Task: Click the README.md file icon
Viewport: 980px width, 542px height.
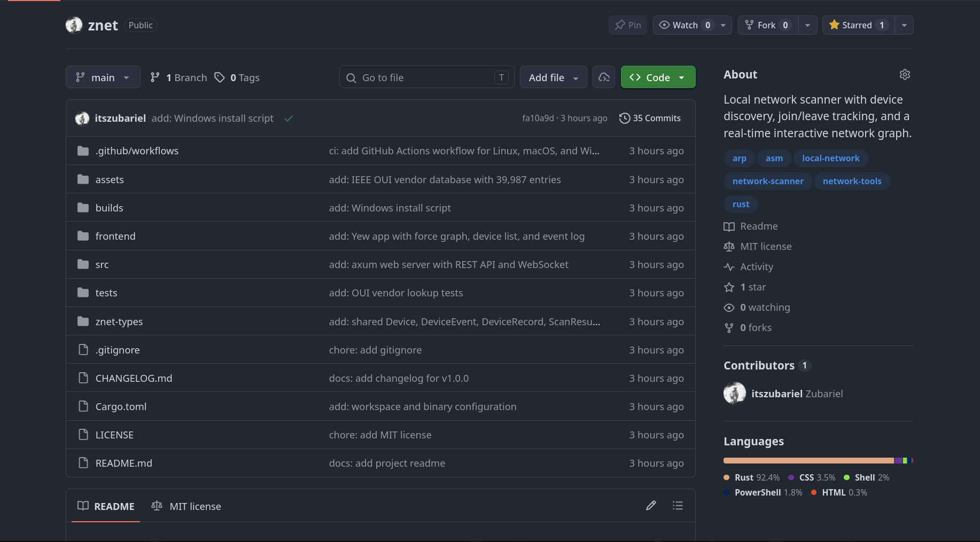Action: point(83,463)
